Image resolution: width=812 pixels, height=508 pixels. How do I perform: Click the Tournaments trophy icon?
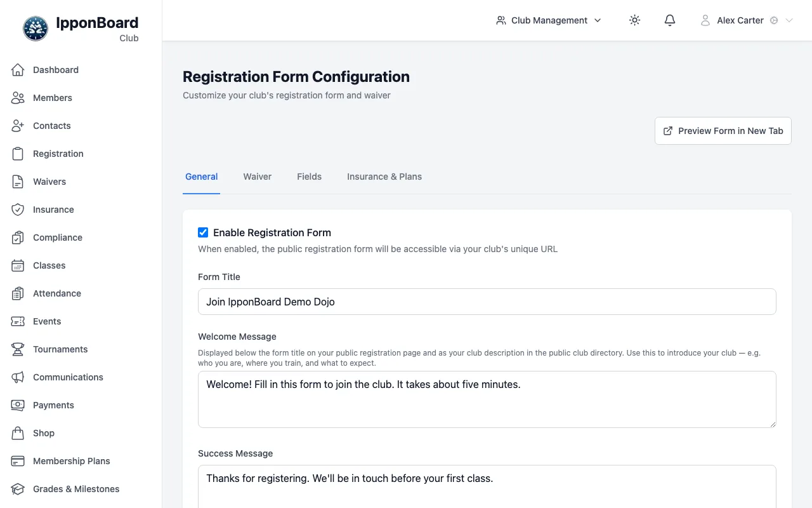(18, 349)
